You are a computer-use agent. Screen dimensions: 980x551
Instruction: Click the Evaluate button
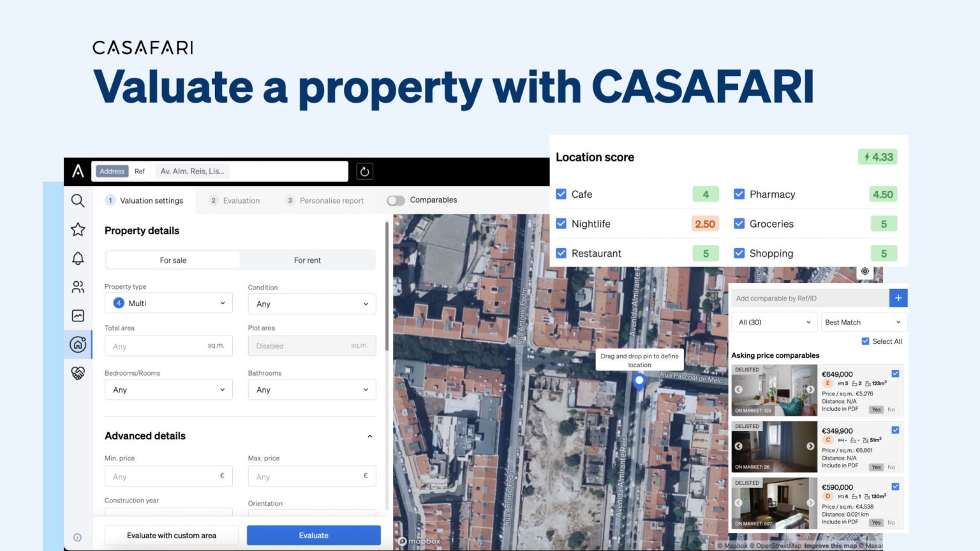pyautogui.click(x=314, y=535)
